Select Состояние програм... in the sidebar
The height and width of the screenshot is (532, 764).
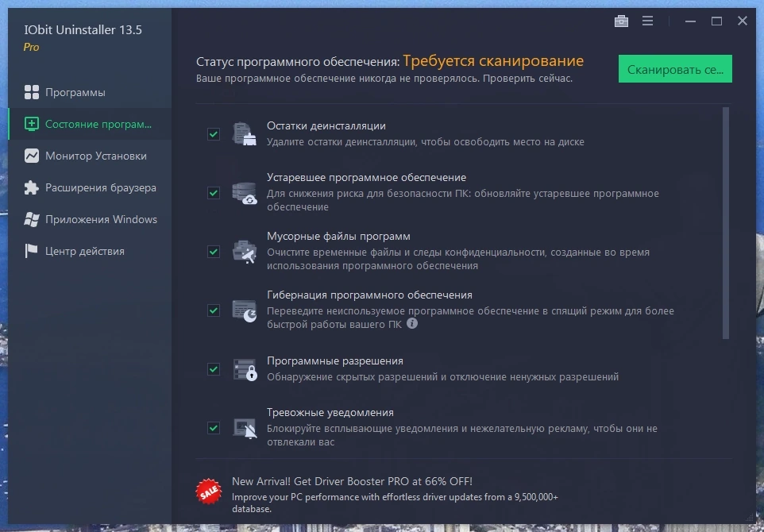pos(90,124)
